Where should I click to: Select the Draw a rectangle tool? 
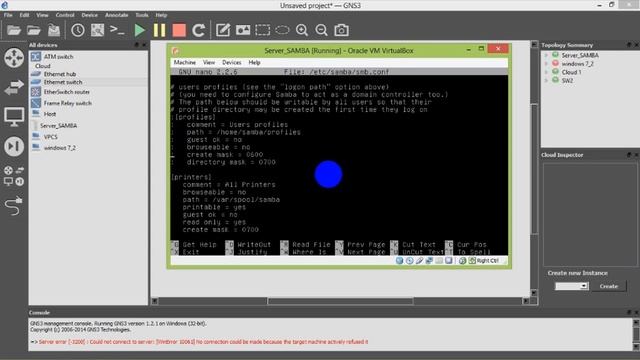pos(262,30)
